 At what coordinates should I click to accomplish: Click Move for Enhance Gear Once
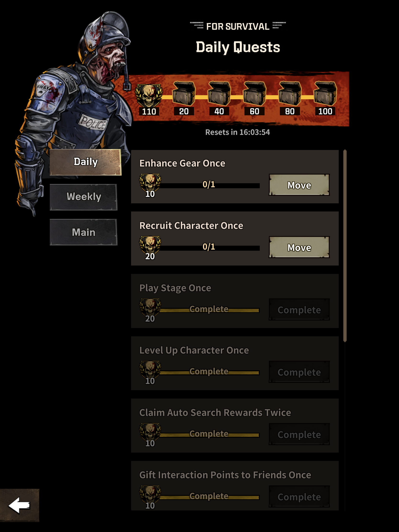299,185
